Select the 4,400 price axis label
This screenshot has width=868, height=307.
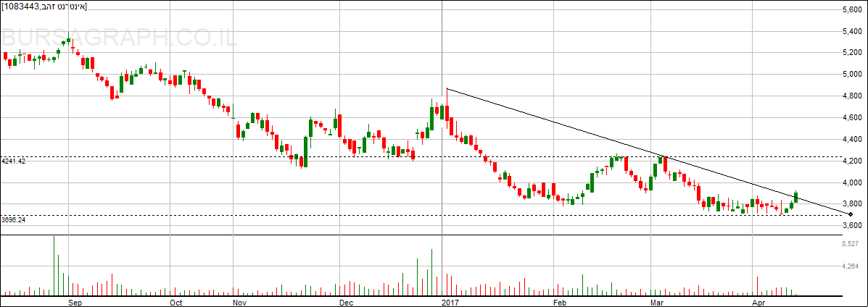point(853,140)
